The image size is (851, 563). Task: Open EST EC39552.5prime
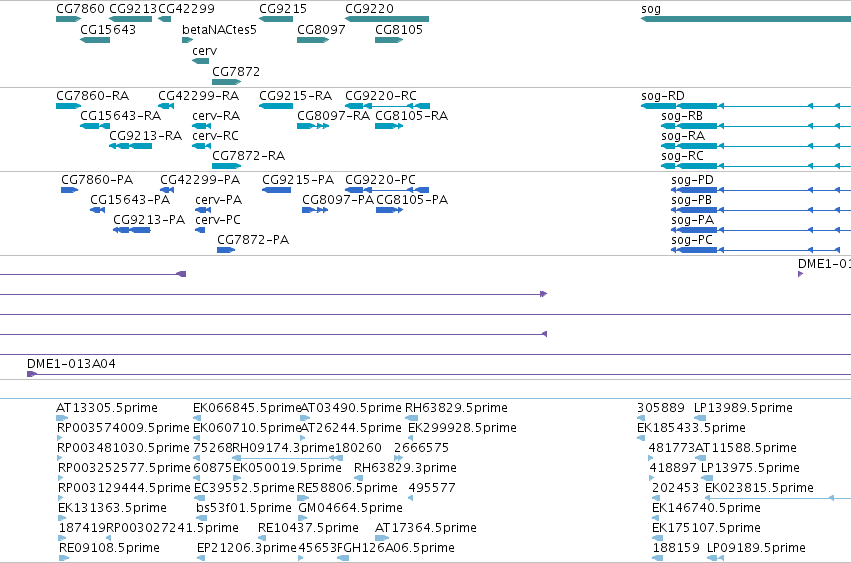pyautogui.click(x=244, y=488)
